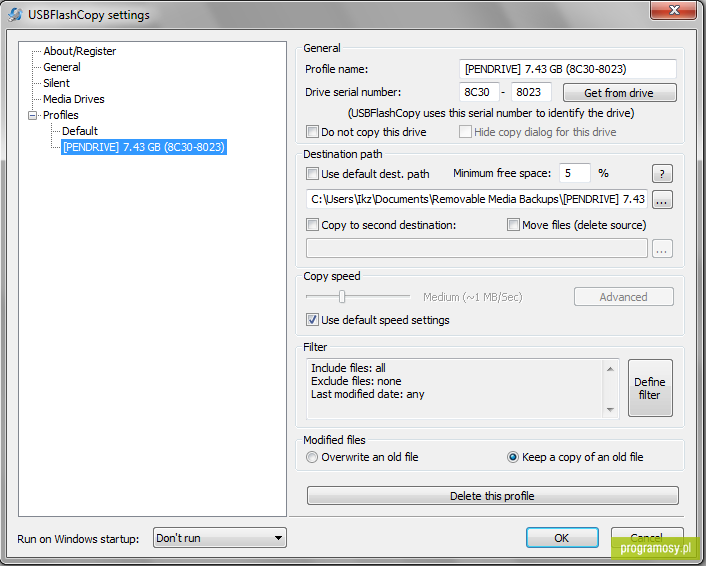Image resolution: width=706 pixels, height=566 pixels.
Task: Select Overwrite an old file
Action: click(x=312, y=457)
